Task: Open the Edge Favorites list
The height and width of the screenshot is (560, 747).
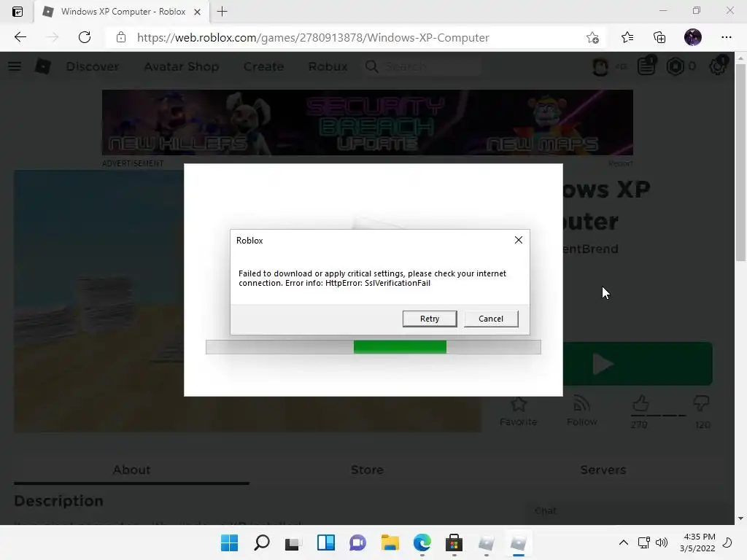Action: 627,37
